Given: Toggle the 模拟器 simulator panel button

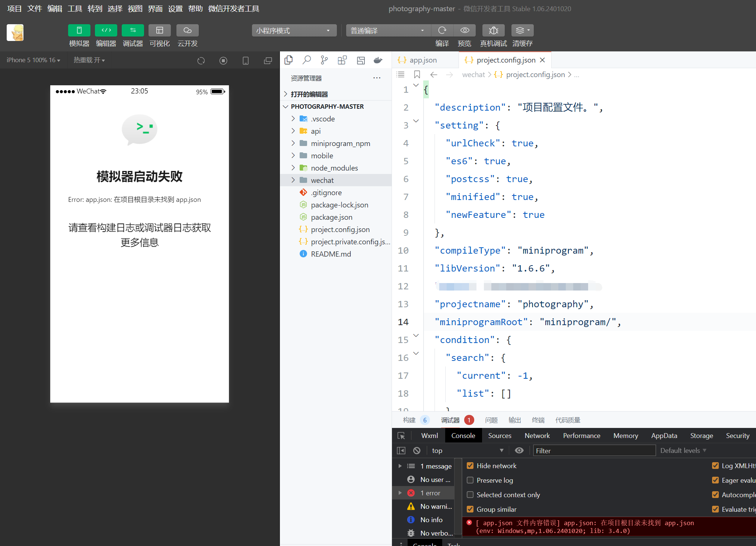Looking at the screenshot, I should [79, 30].
